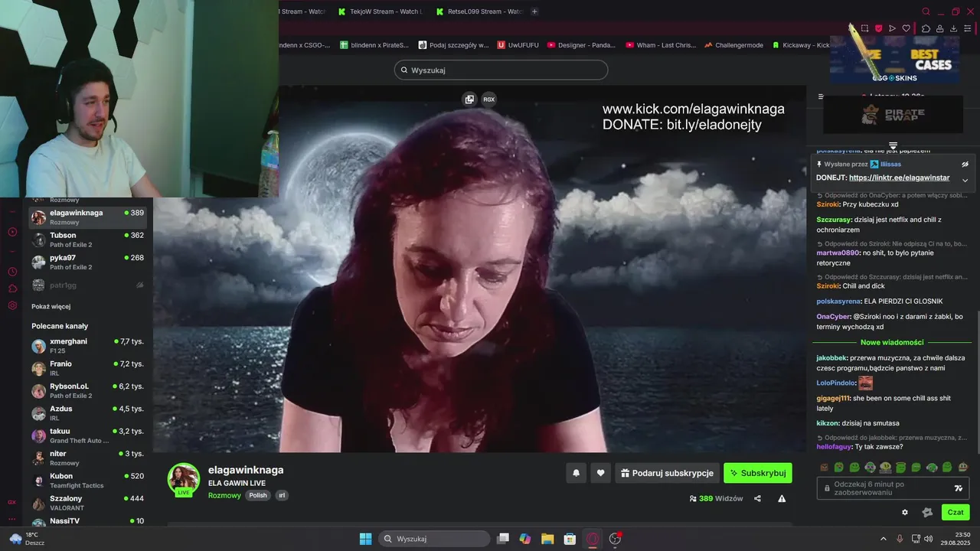Open Opera GX from the taskbar

click(592, 539)
